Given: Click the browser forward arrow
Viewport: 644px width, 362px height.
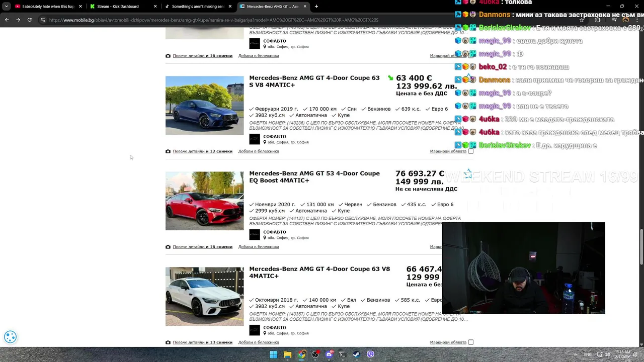Looking at the screenshot, I should (x=18, y=20).
